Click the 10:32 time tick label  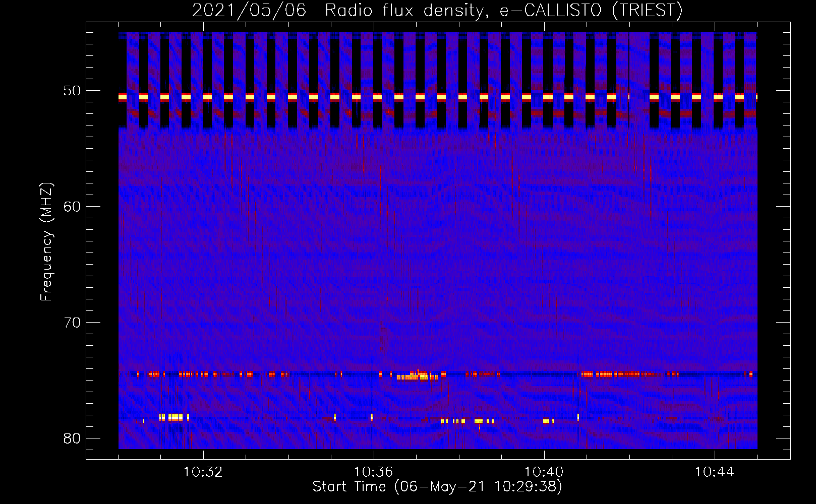tap(203, 472)
